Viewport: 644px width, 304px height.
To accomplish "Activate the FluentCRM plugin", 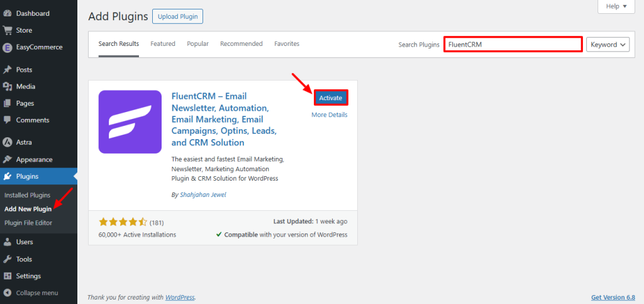I will (331, 98).
